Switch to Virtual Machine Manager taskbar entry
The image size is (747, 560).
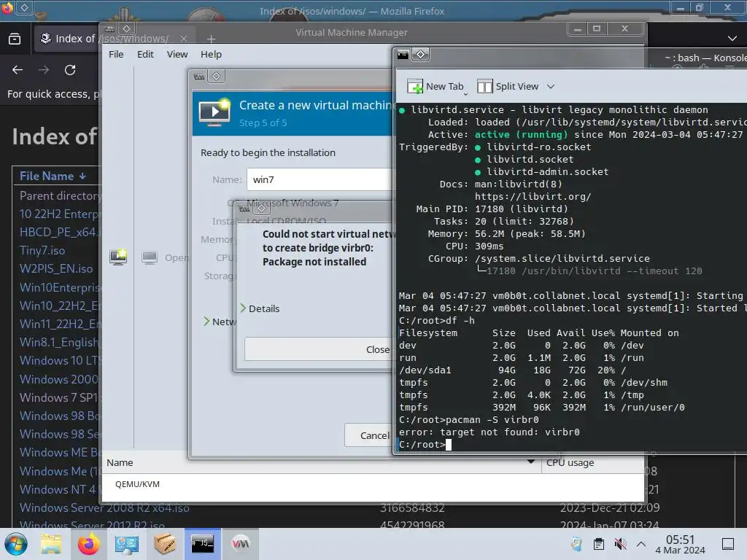click(x=241, y=544)
